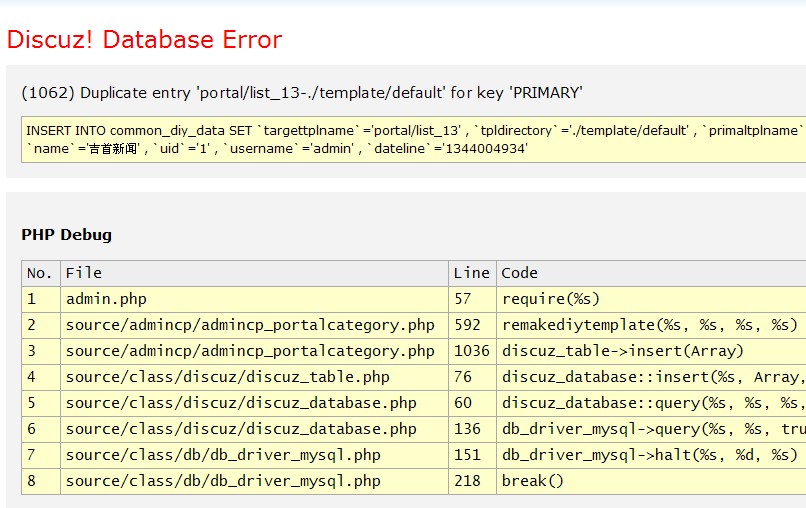Select adminc_portalcategory.php file in row 3
This screenshot has height=508, width=806.
(254, 351)
